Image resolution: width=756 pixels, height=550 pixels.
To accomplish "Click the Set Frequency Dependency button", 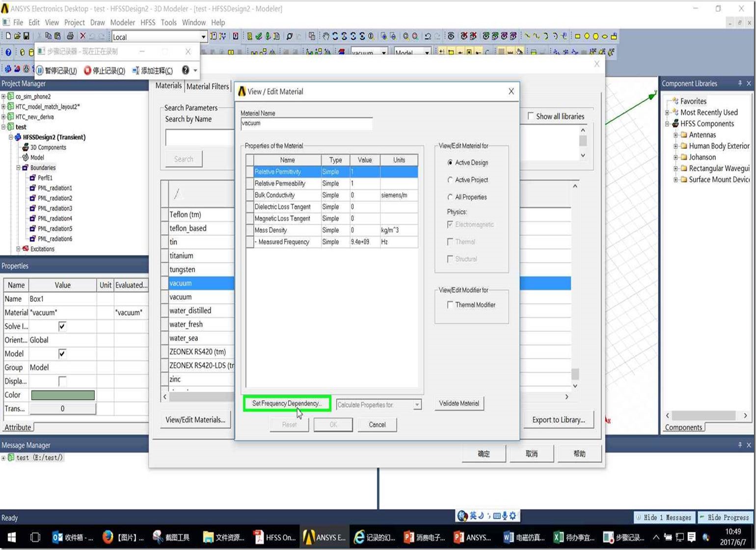I will point(287,403).
